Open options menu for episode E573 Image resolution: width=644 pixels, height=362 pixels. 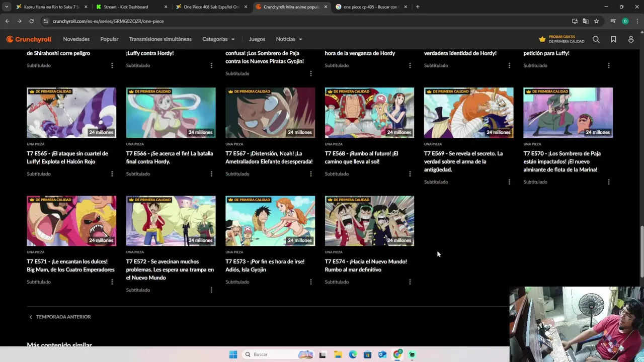[310, 282]
